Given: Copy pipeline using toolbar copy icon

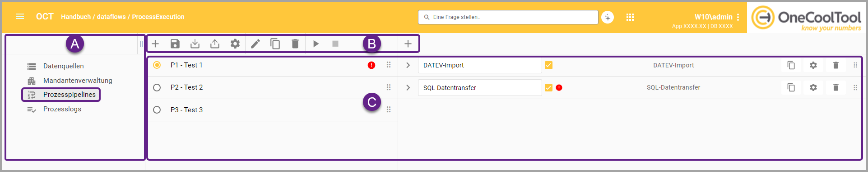Looking at the screenshot, I should click(x=275, y=44).
